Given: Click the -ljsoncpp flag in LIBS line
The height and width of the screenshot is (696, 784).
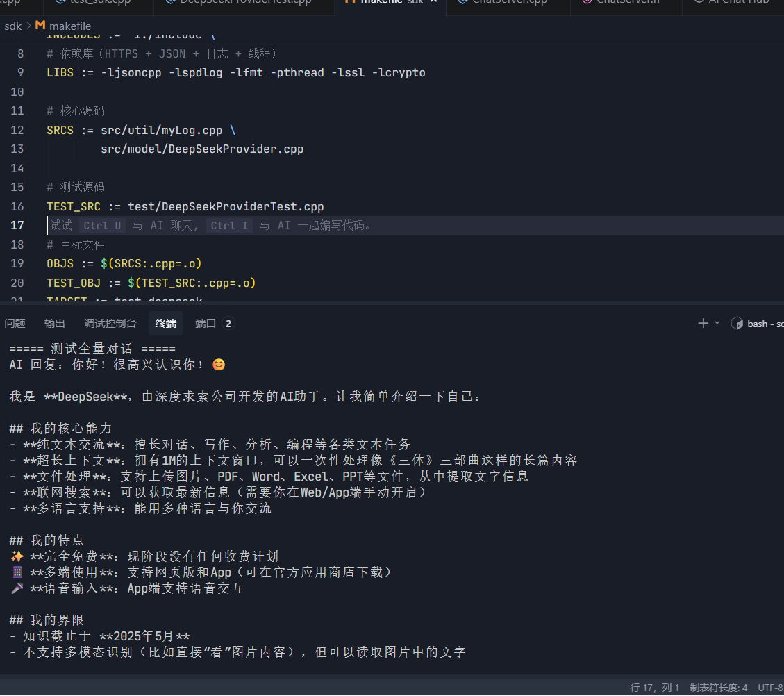Looking at the screenshot, I should click(x=131, y=72).
